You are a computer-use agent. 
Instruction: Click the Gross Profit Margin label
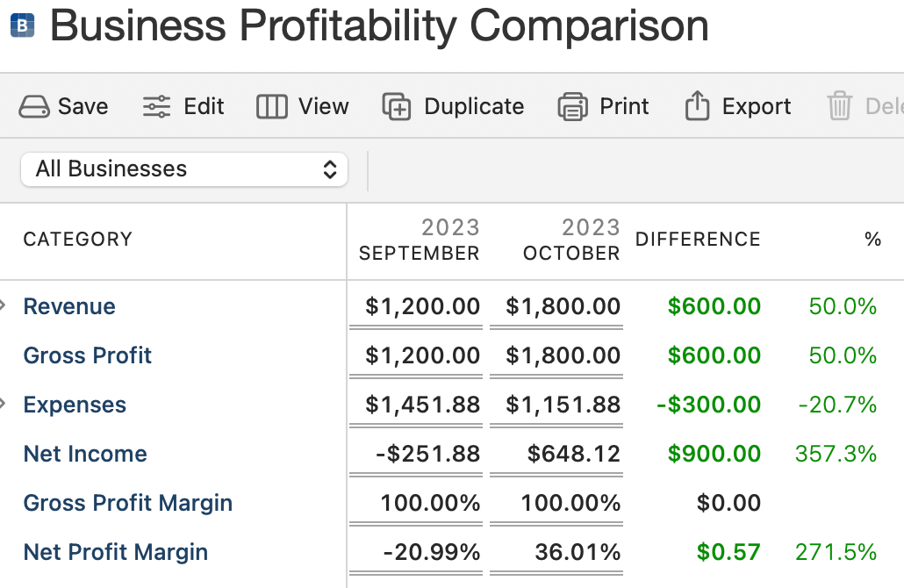click(x=128, y=503)
